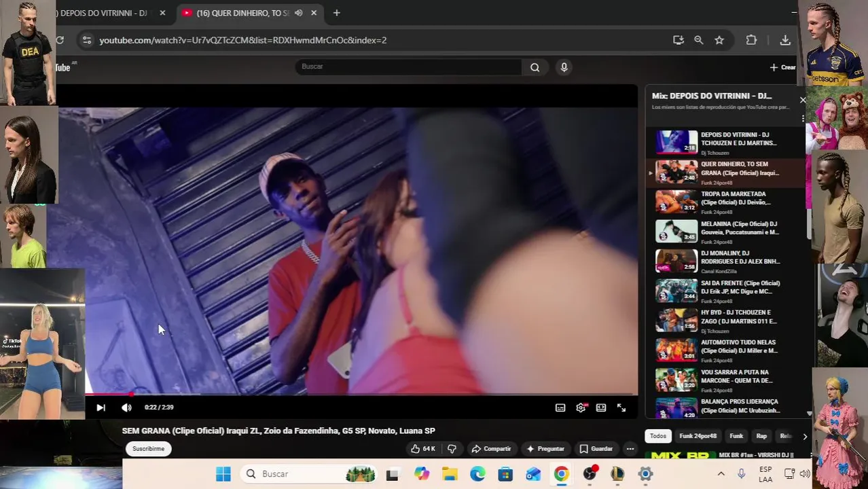Close the QUER DINHEIRO browser tab
This screenshot has height=489, width=868.
click(x=314, y=13)
